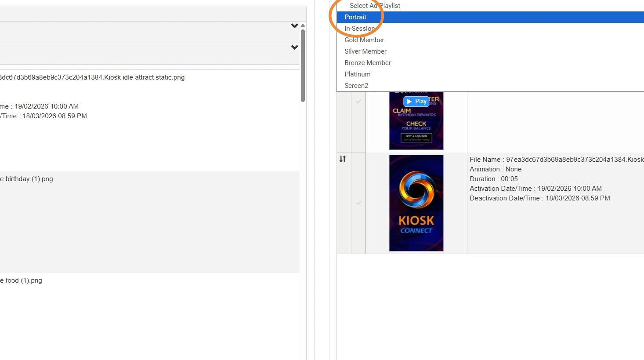The height and width of the screenshot is (360, 644).
Task: Toggle the check mark on the Kiosk Connect row
Action: coord(358,203)
